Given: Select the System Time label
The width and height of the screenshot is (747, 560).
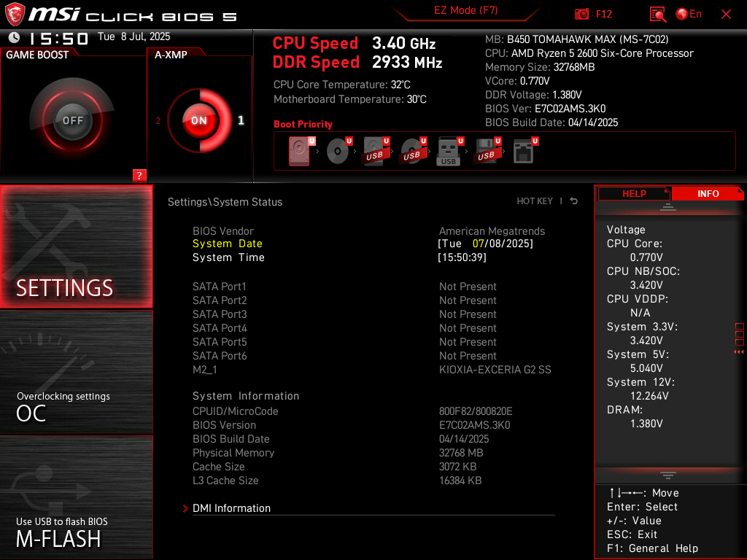Looking at the screenshot, I should (228, 257).
